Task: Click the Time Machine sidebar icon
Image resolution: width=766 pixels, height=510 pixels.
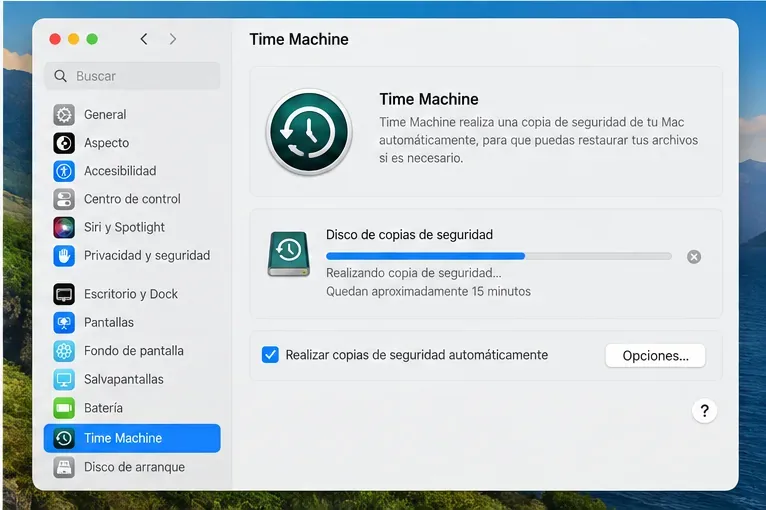Action: point(64,438)
